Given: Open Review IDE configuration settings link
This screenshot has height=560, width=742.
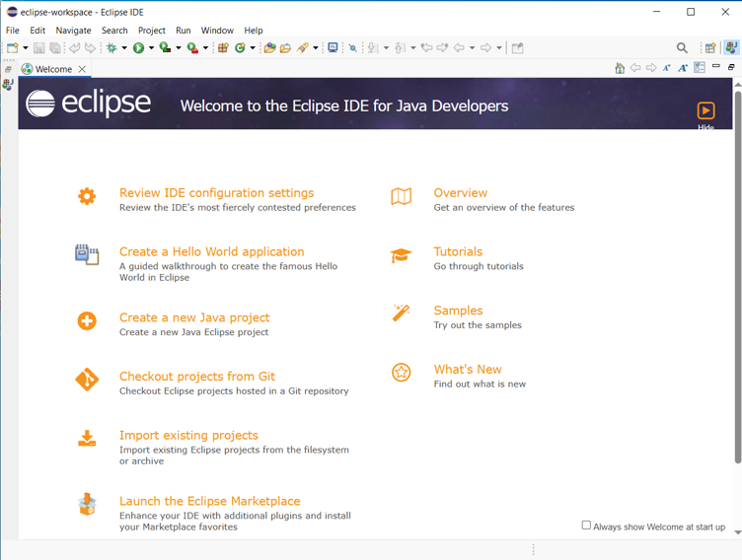Looking at the screenshot, I should pyautogui.click(x=216, y=193).
